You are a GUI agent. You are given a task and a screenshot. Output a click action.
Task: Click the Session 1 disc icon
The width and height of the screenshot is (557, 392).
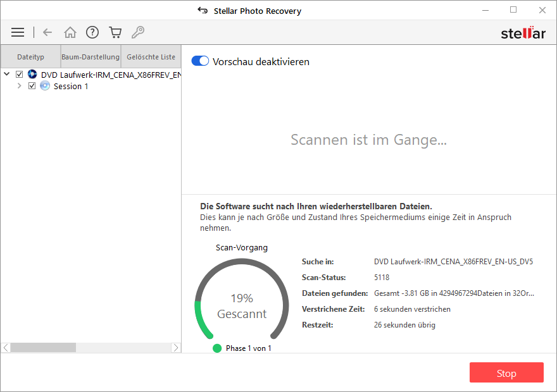coord(45,86)
